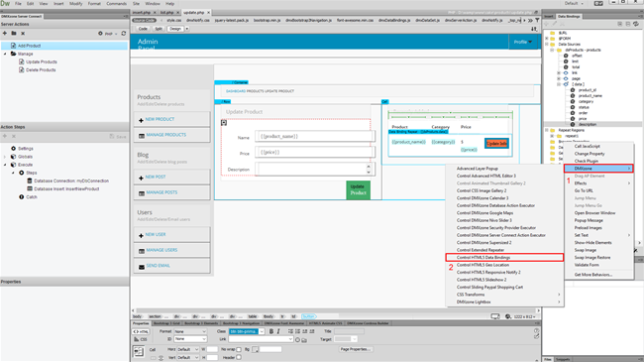Open the Class dropdown showing btn btn-primary

pos(247,331)
